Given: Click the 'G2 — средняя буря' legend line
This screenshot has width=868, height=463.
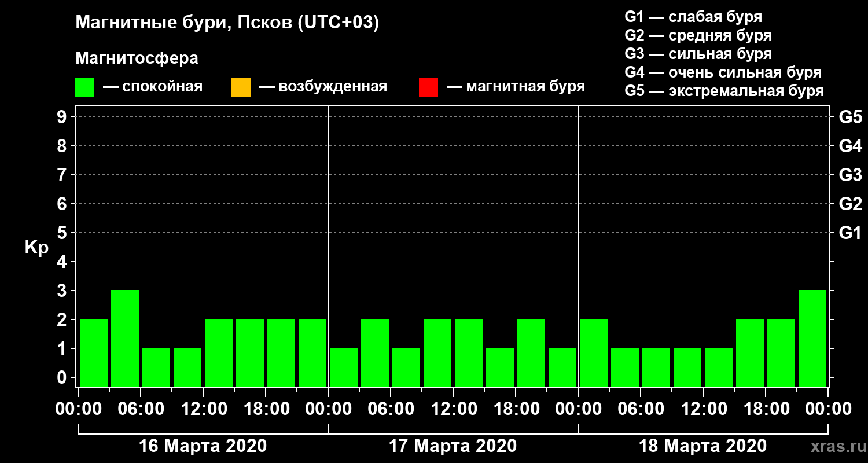Looking at the screenshot, I should (x=698, y=35).
